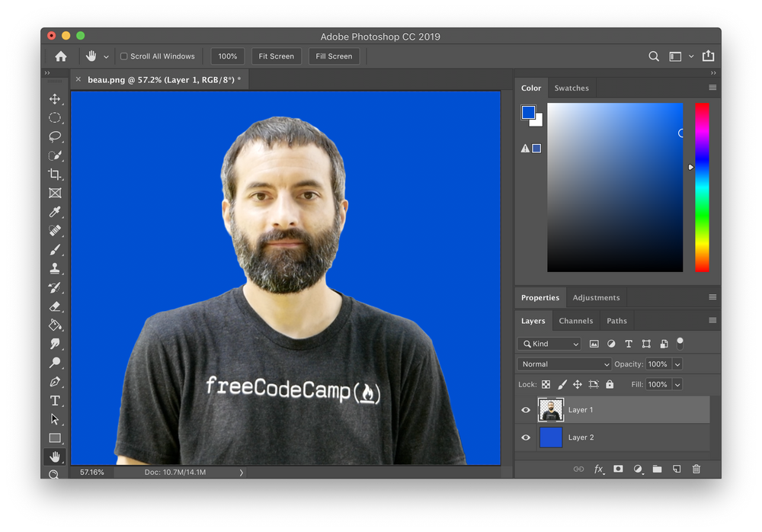Open the Add layer style menu
762x532 pixels.
click(599, 470)
